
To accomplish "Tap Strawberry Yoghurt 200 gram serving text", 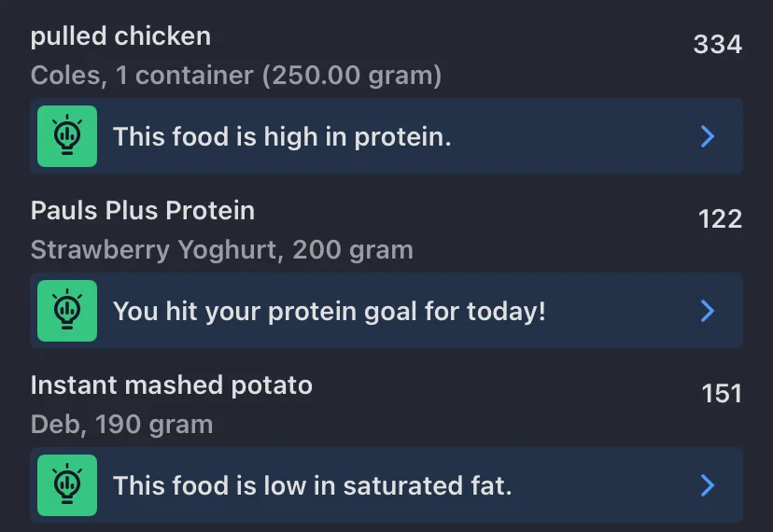I will (222, 250).
